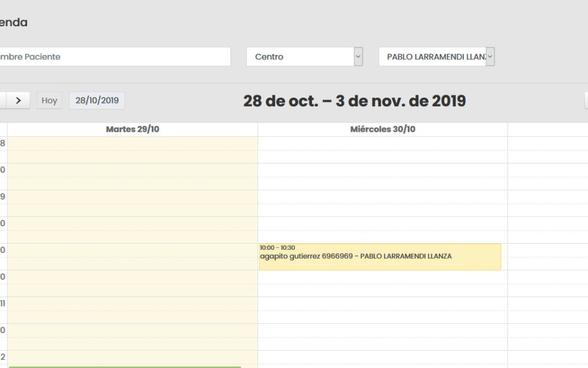The width and height of the screenshot is (588, 368).
Task: Open the 10:00 - 10:30 agapito gutierrez appointment
Action: pyautogui.click(x=380, y=257)
